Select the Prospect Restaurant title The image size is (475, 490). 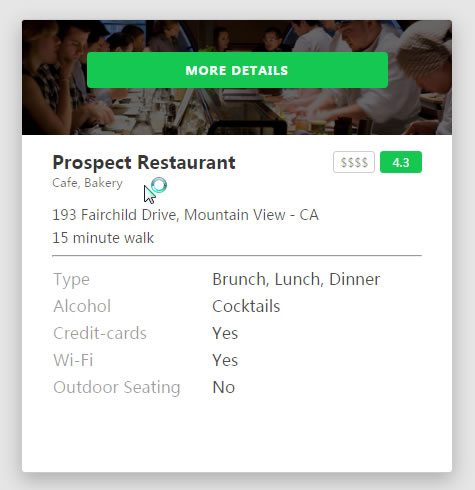click(144, 163)
